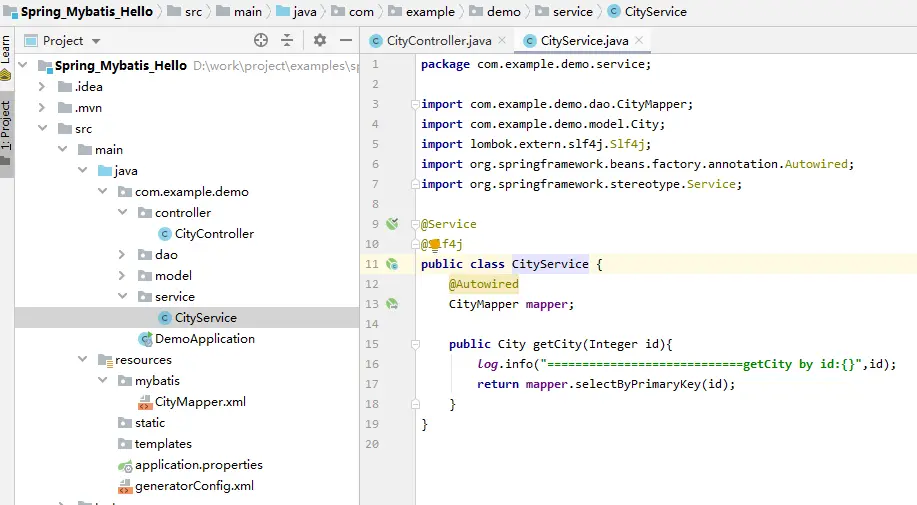
Task: Click CityService in the navigation breadcrumb
Action: pyautogui.click(x=647, y=12)
